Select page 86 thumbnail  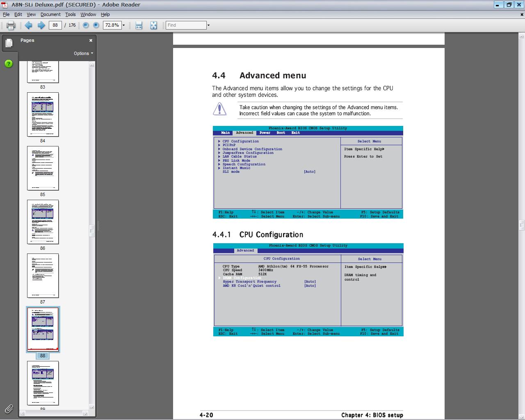[x=43, y=222]
